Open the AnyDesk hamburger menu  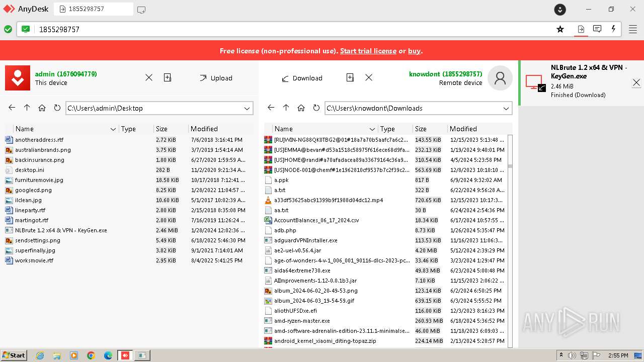tap(633, 29)
